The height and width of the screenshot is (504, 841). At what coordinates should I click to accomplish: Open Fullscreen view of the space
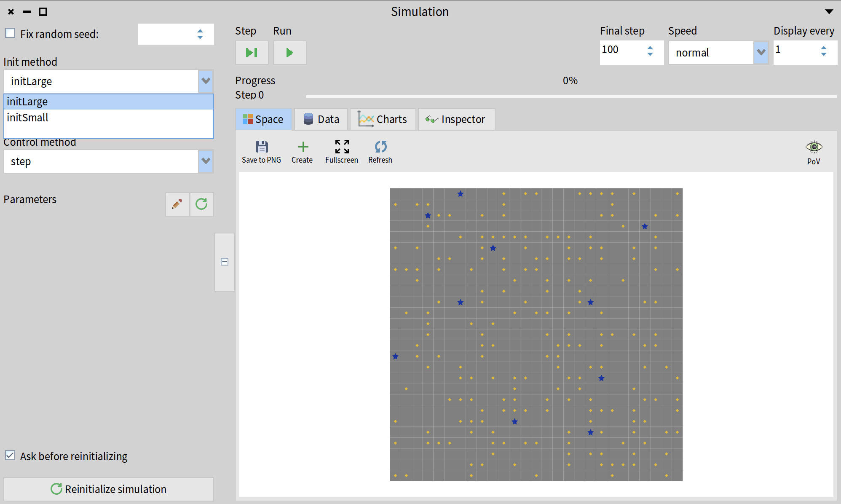coord(342,147)
